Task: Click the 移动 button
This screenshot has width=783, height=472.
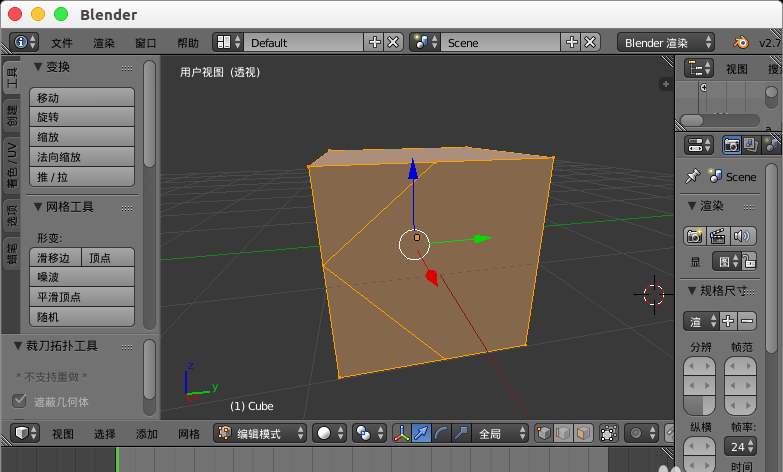Action: [x=82, y=97]
